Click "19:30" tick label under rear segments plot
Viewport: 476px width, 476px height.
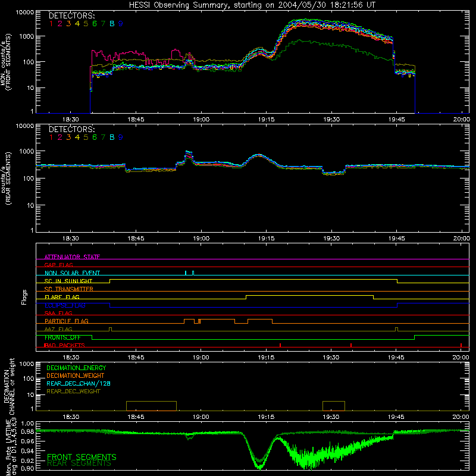coord(331,239)
